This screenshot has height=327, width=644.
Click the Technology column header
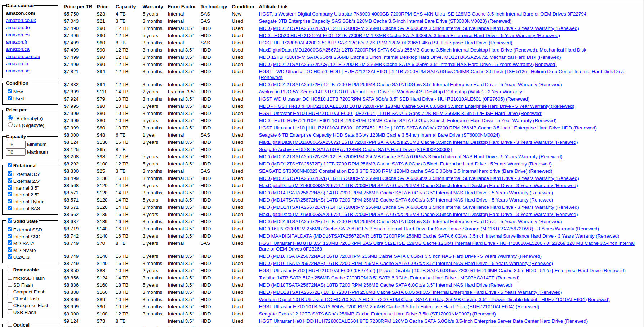tap(214, 7)
